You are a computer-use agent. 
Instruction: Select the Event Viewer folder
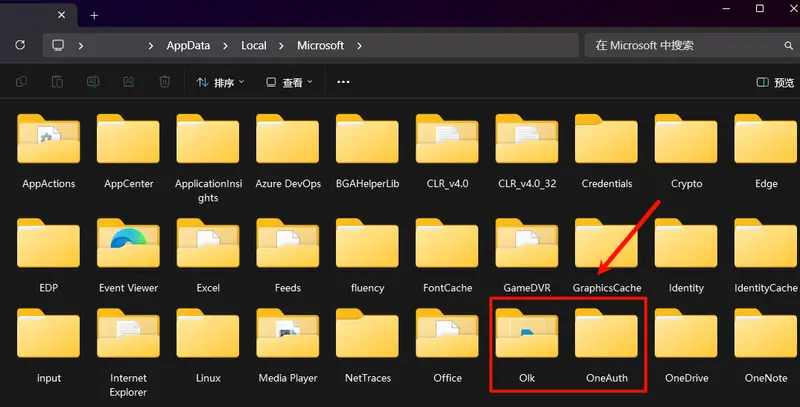128,256
